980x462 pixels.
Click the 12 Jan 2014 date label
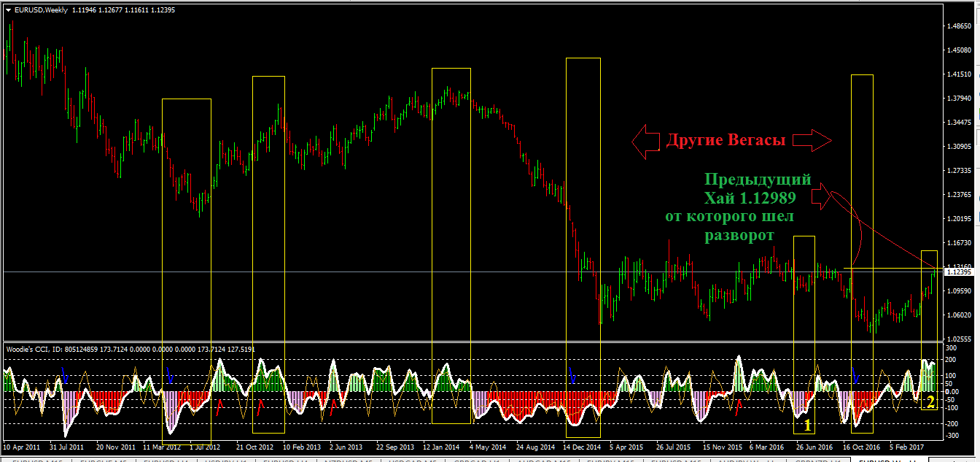click(442, 446)
